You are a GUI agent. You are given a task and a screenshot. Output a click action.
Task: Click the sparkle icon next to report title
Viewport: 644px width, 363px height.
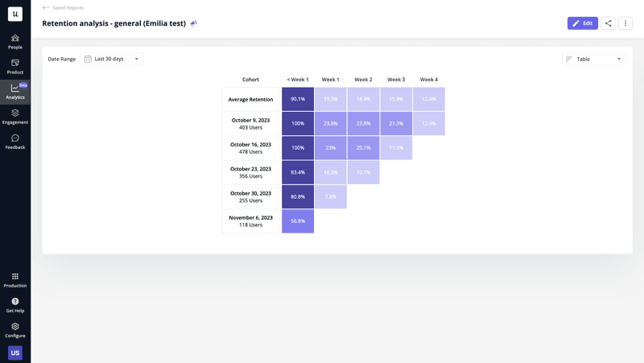(193, 23)
